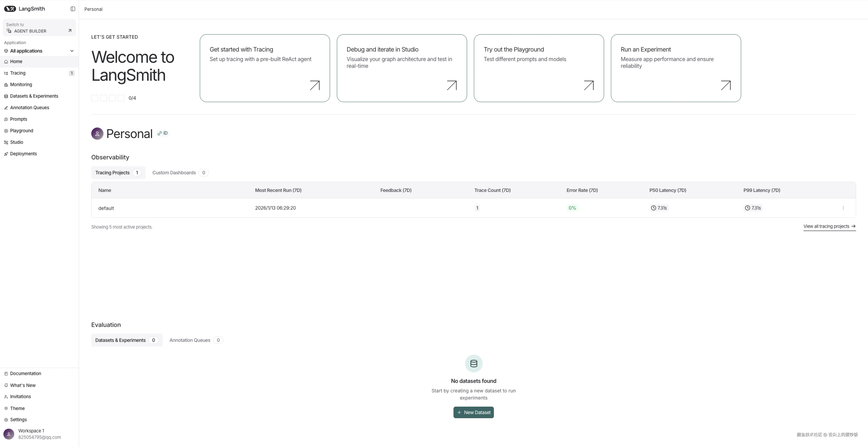The height and width of the screenshot is (447, 868).
Task: Click the New Dataset button
Action: click(473, 412)
